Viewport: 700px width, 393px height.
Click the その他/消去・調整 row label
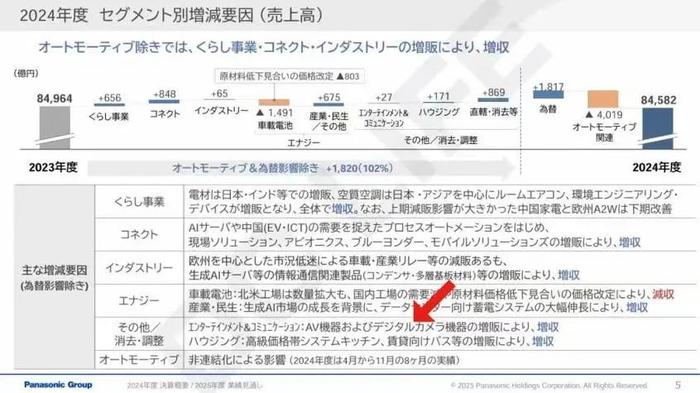tap(139, 334)
